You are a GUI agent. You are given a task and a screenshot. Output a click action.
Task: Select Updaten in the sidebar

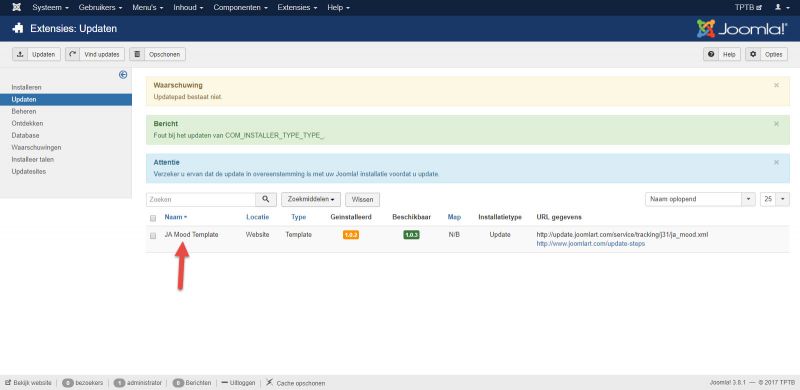(66, 100)
